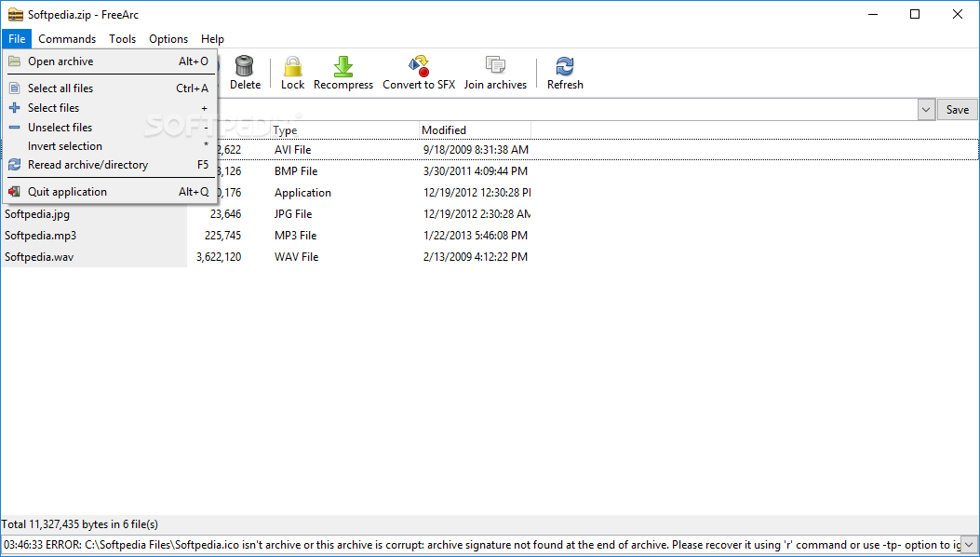
Task: Choose Open archive from File menu
Action: [110, 61]
